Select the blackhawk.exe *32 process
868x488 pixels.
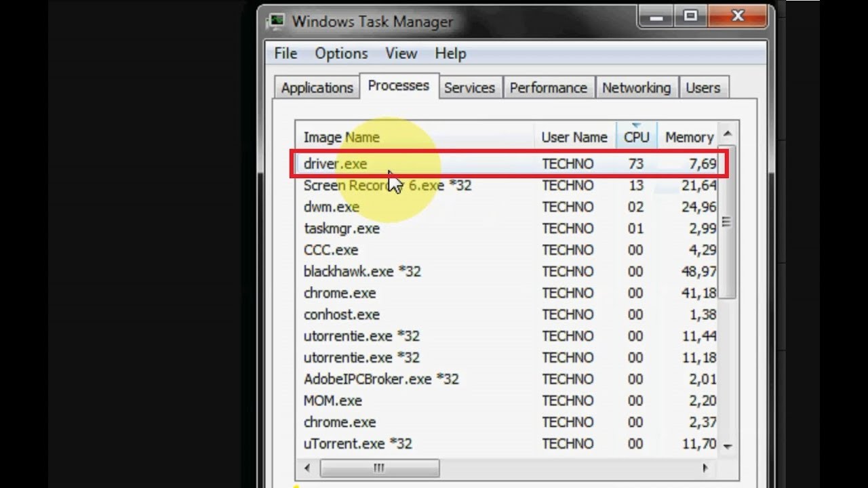click(507, 272)
